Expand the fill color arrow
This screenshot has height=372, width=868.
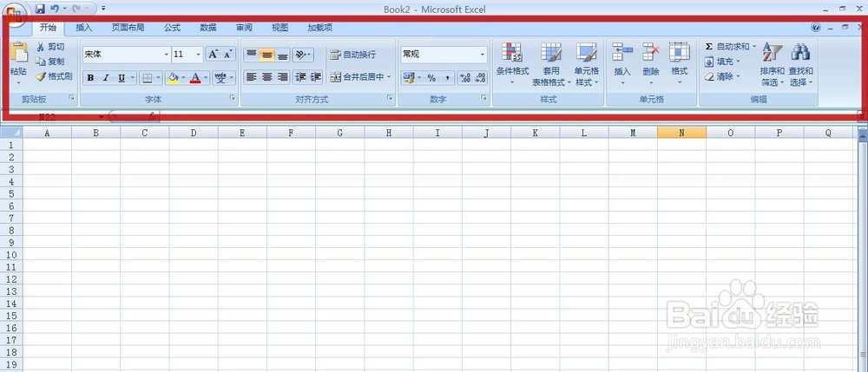click(182, 77)
